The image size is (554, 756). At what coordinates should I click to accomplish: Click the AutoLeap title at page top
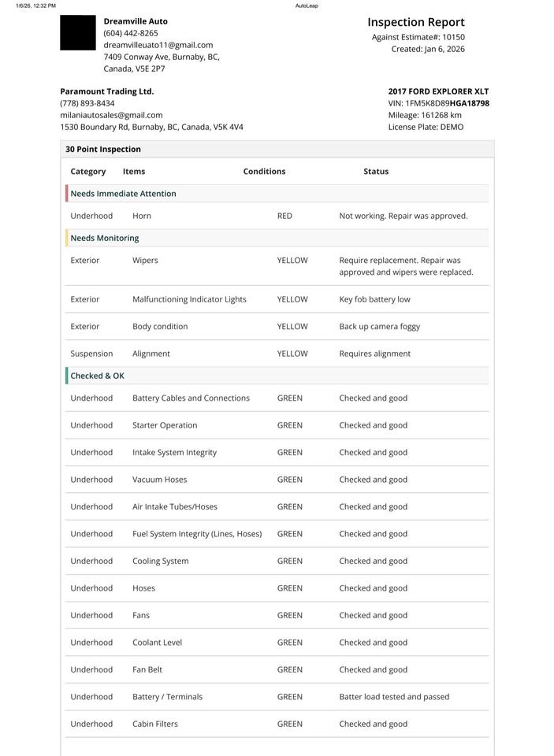pos(307,6)
